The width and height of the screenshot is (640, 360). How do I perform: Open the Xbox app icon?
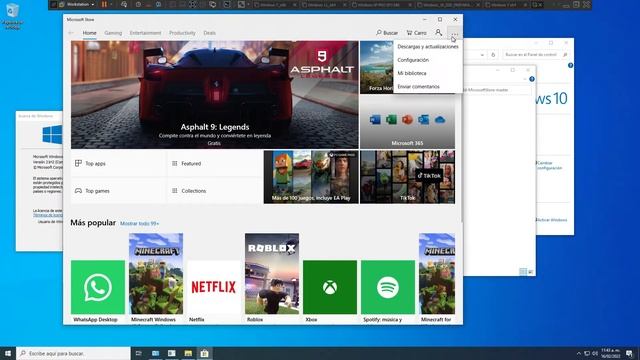(x=330, y=287)
